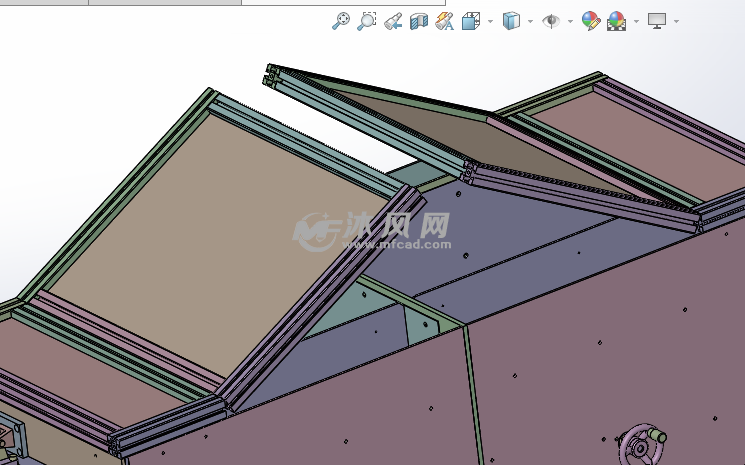
Task: Click the Display Style cube icon
Action: (511, 21)
